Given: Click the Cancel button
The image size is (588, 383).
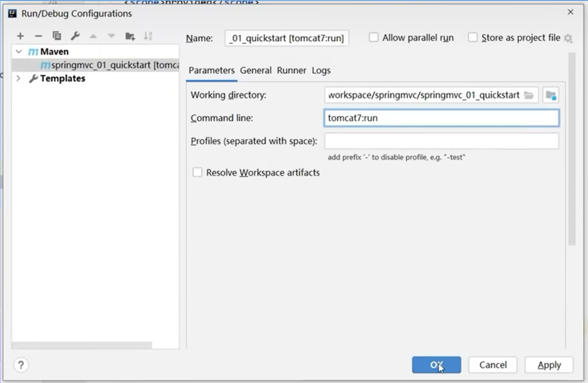Looking at the screenshot, I should click(x=493, y=365).
